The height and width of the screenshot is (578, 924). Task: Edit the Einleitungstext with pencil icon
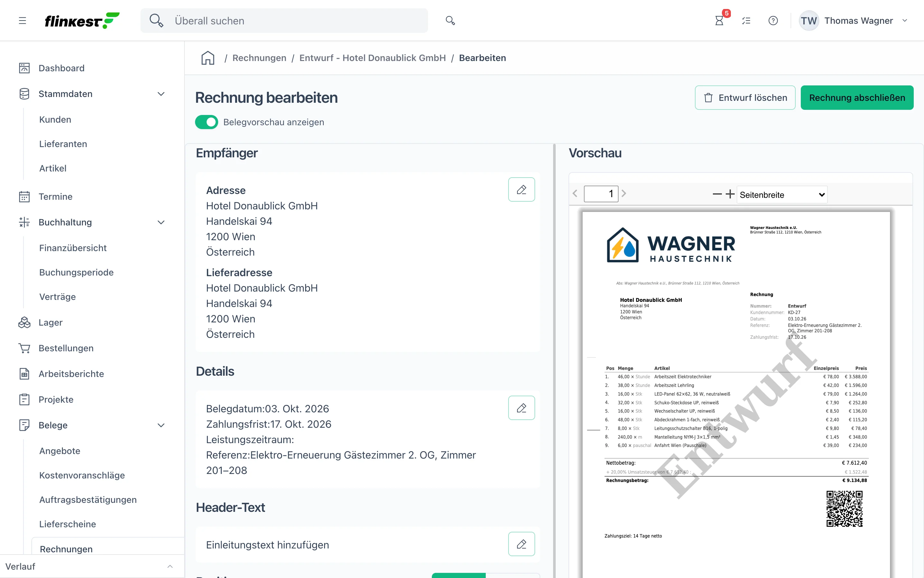coord(521,544)
